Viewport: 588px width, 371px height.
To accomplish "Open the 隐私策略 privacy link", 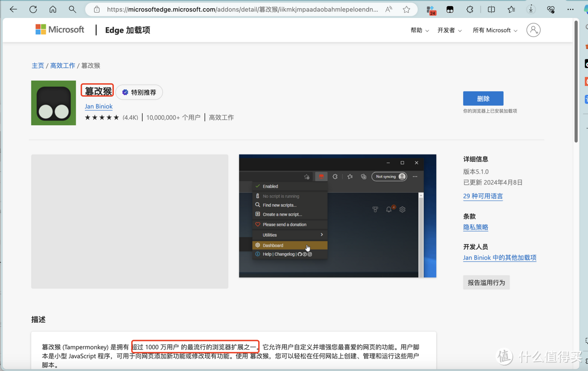I will coord(475,227).
